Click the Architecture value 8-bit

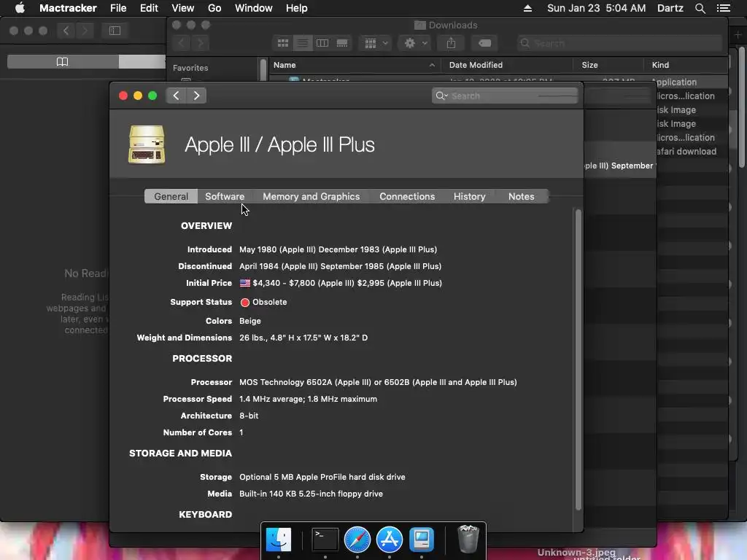tap(249, 416)
